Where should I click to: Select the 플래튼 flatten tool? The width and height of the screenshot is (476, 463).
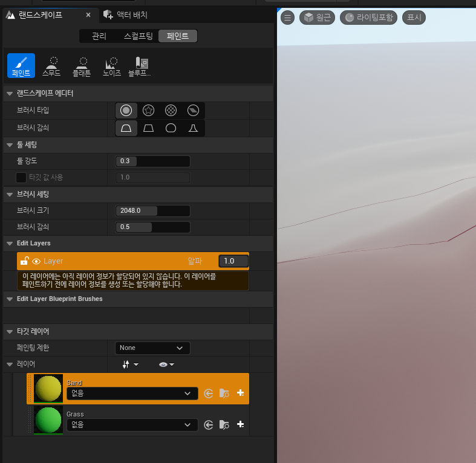tap(82, 65)
